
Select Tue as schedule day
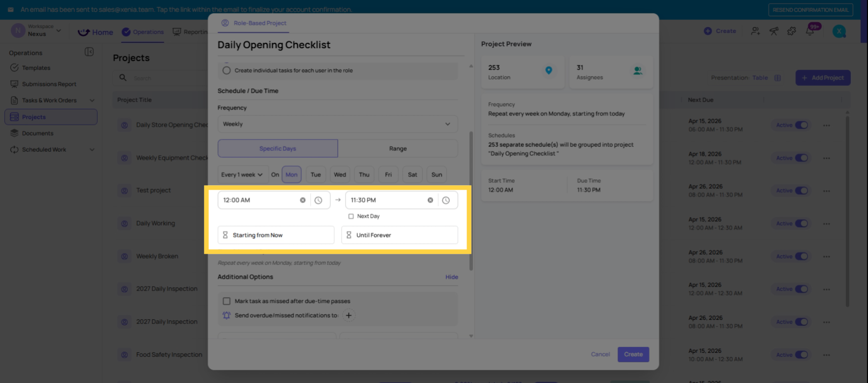(316, 175)
